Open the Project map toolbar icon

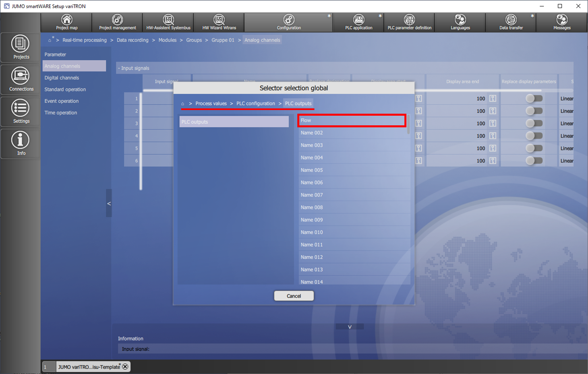[67, 22]
